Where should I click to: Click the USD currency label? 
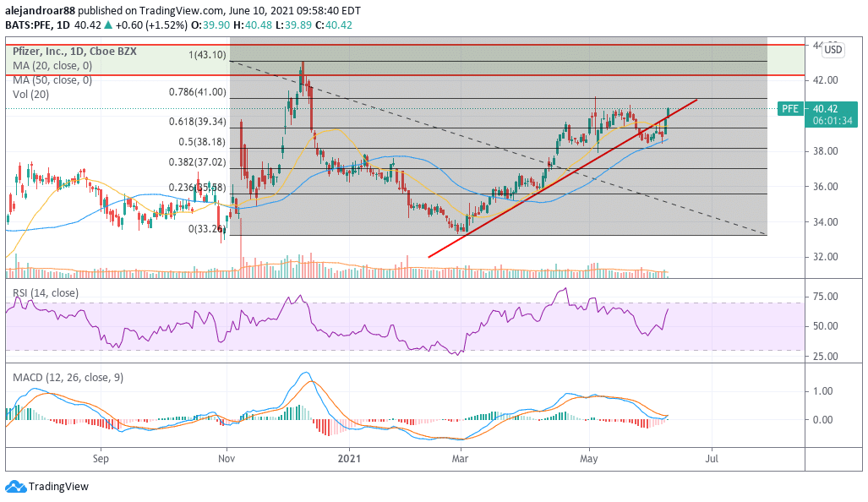tap(833, 50)
